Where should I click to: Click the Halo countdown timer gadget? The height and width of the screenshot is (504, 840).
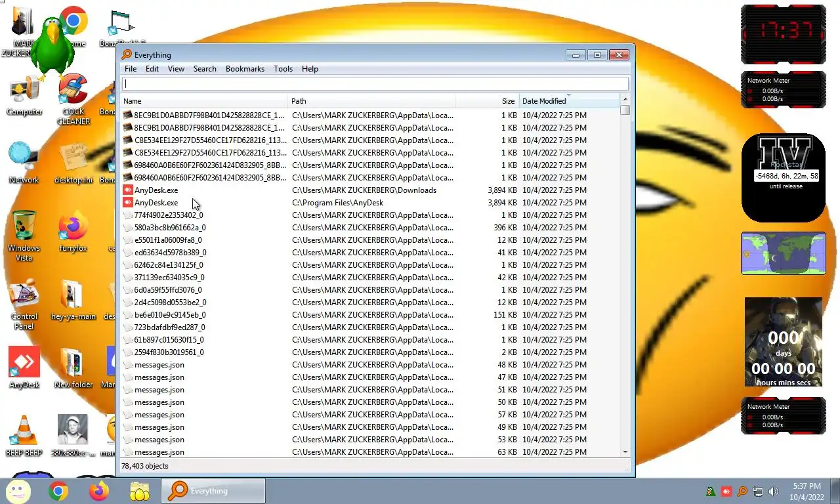pos(784,342)
